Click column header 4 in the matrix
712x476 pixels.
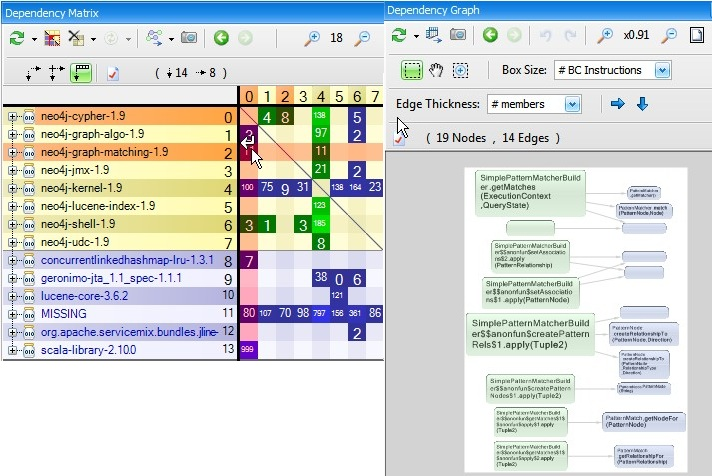point(321,96)
